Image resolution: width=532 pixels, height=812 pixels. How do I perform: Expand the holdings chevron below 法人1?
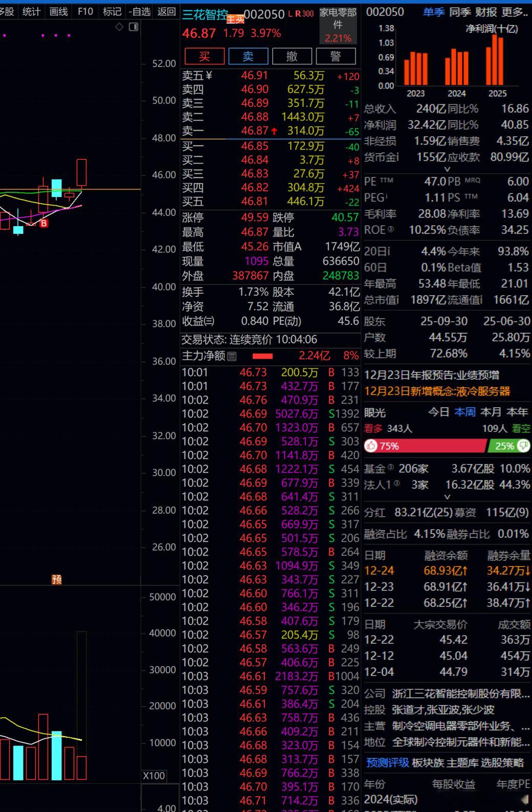click(x=447, y=496)
